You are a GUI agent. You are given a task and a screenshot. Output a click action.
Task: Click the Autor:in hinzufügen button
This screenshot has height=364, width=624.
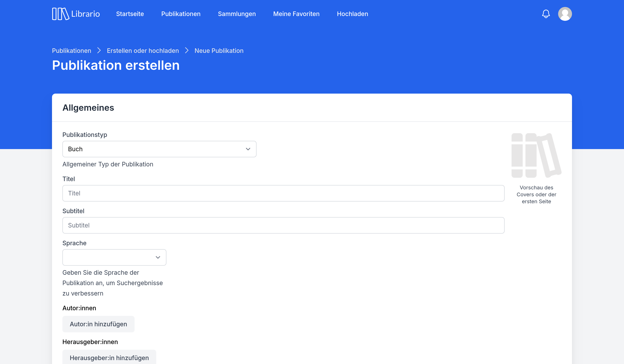coord(98,324)
